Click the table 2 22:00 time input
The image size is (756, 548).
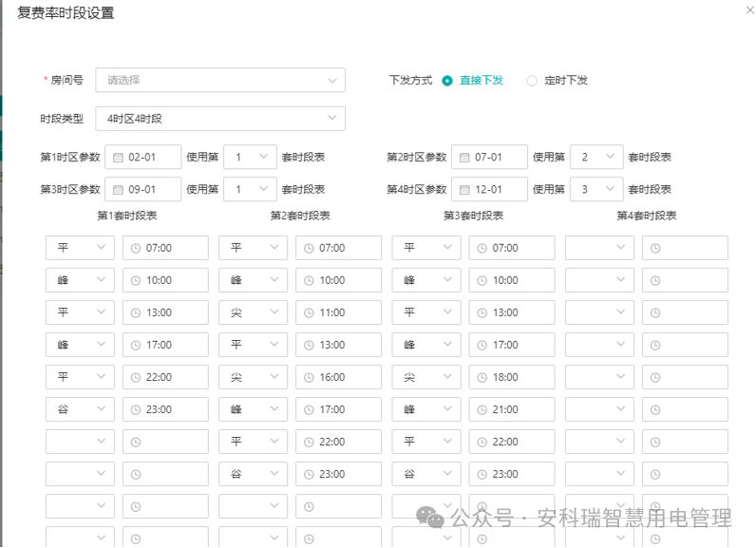pyautogui.click(x=338, y=442)
